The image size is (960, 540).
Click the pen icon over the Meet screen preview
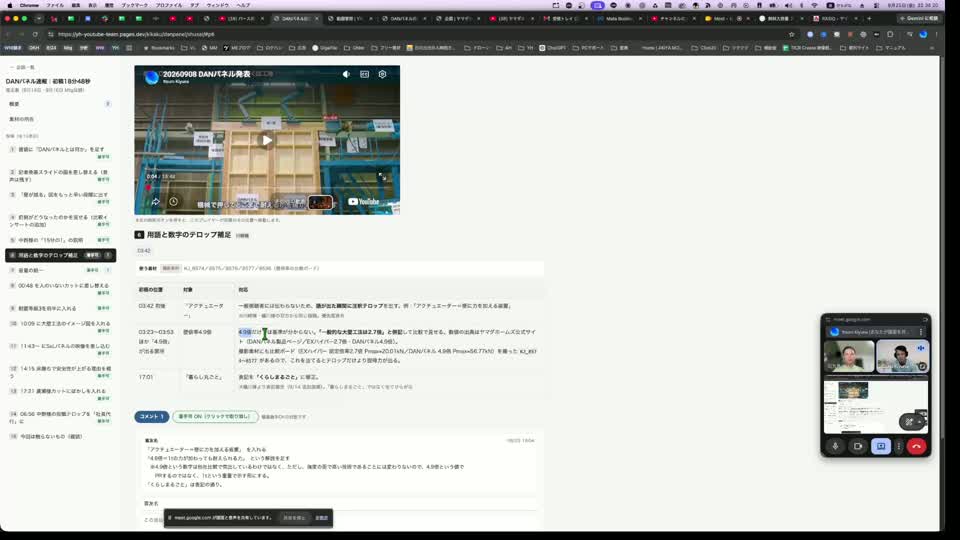(x=909, y=422)
